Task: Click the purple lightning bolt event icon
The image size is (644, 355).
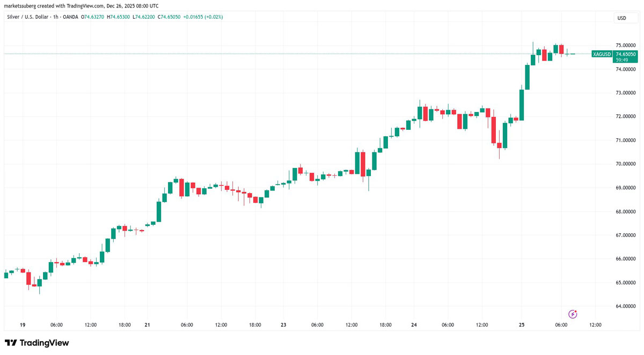Action: click(573, 314)
